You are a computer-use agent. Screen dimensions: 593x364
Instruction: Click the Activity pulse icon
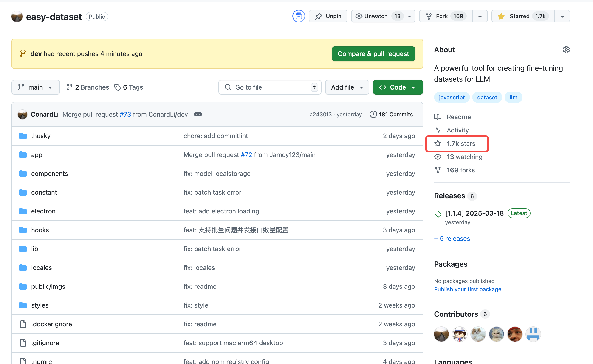tap(438, 130)
